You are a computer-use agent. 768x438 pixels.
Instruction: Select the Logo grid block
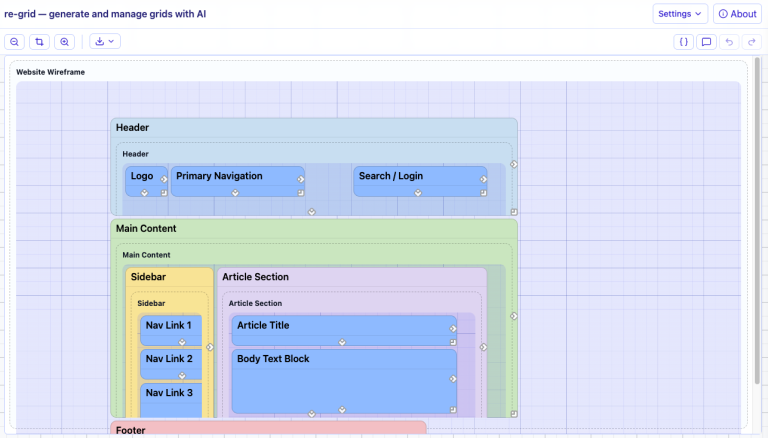coord(146,181)
